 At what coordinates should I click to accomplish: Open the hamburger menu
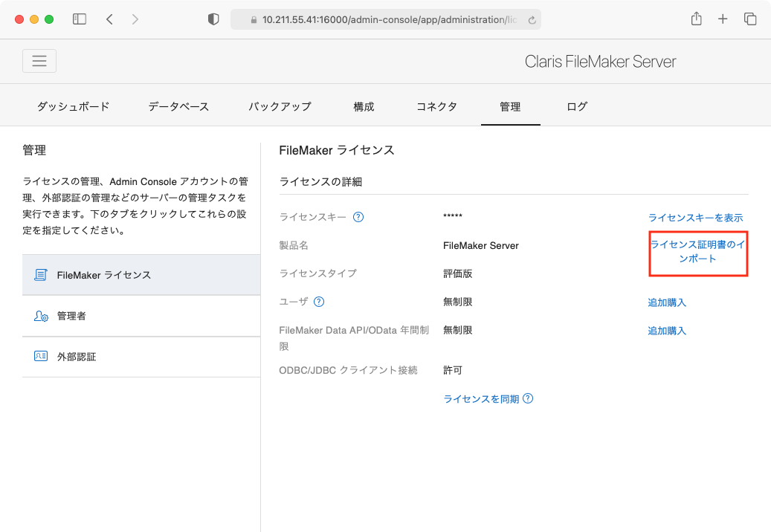point(39,60)
